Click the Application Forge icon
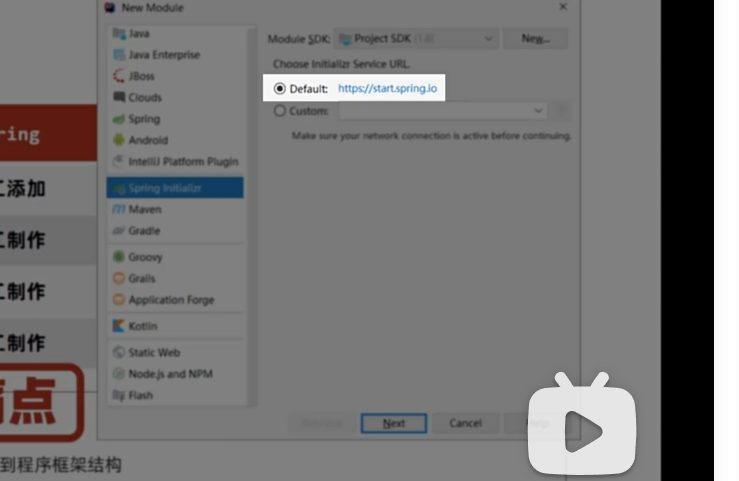 (119, 300)
